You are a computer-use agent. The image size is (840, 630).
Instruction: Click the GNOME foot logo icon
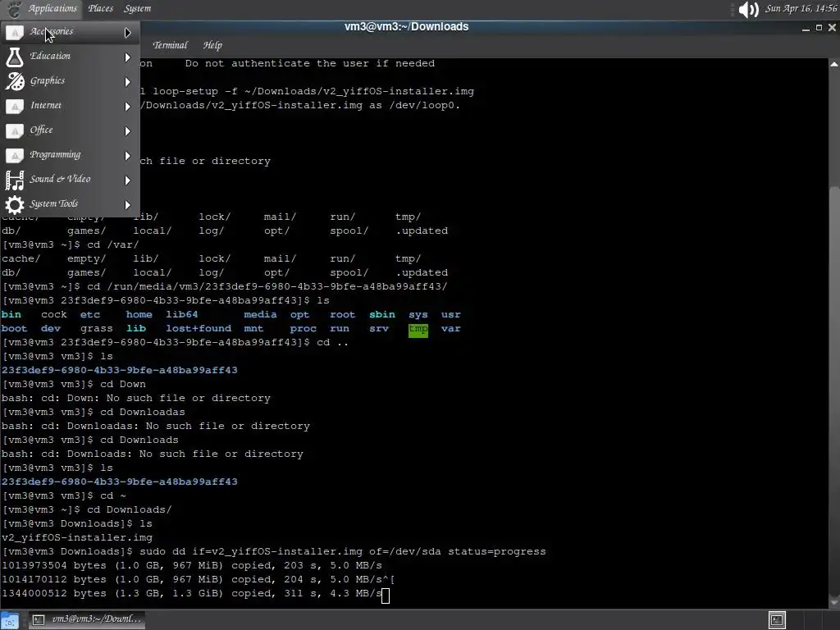(13, 8)
